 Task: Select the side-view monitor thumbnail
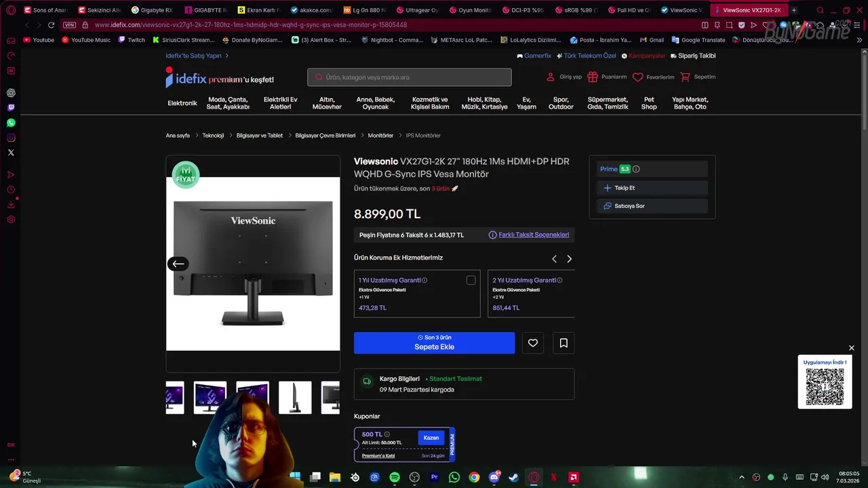click(x=295, y=398)
